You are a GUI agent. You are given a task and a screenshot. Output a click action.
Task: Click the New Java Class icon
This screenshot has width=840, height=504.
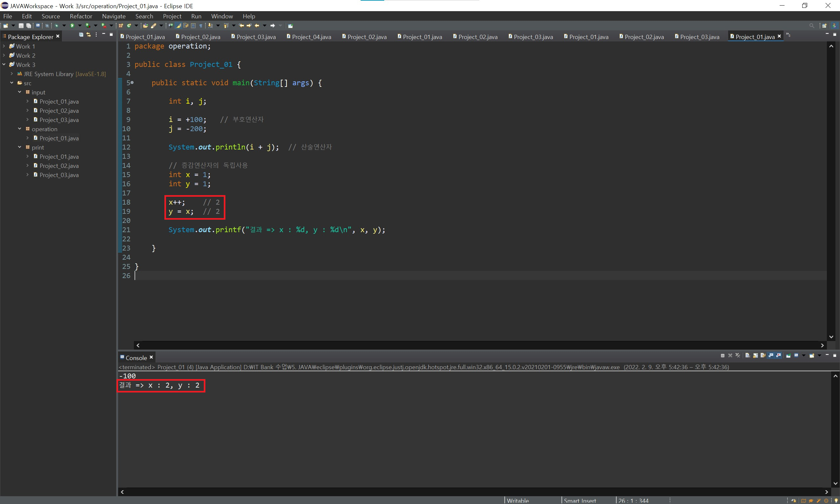click(129, 26)
